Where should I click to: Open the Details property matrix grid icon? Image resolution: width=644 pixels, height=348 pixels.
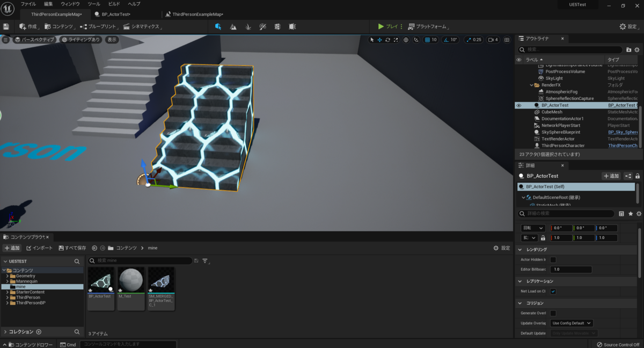tap(621, 214)
